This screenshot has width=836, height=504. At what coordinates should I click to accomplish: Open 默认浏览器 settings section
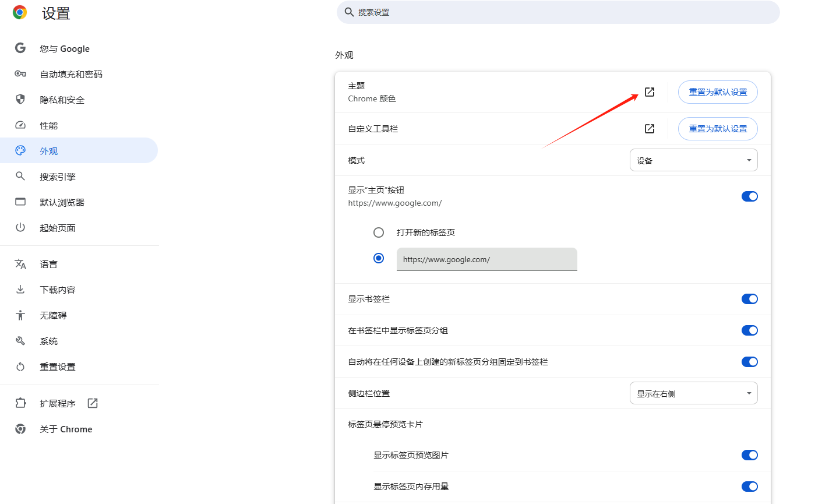[79, 202]
